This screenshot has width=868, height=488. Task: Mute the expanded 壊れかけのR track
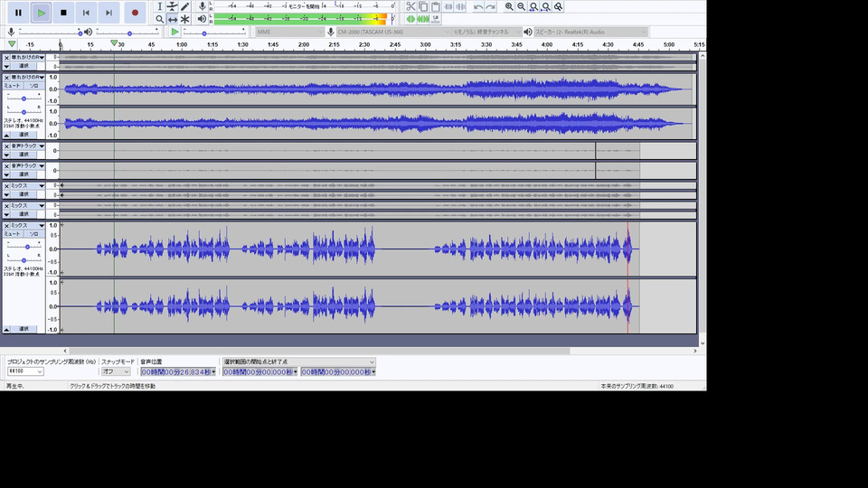(12, 86)
